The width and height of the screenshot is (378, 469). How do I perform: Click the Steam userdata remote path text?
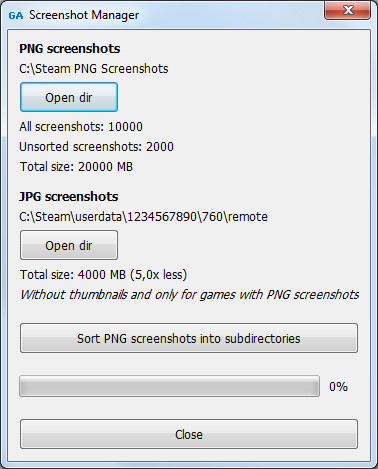pyautogui.click(x=143, y=217)
